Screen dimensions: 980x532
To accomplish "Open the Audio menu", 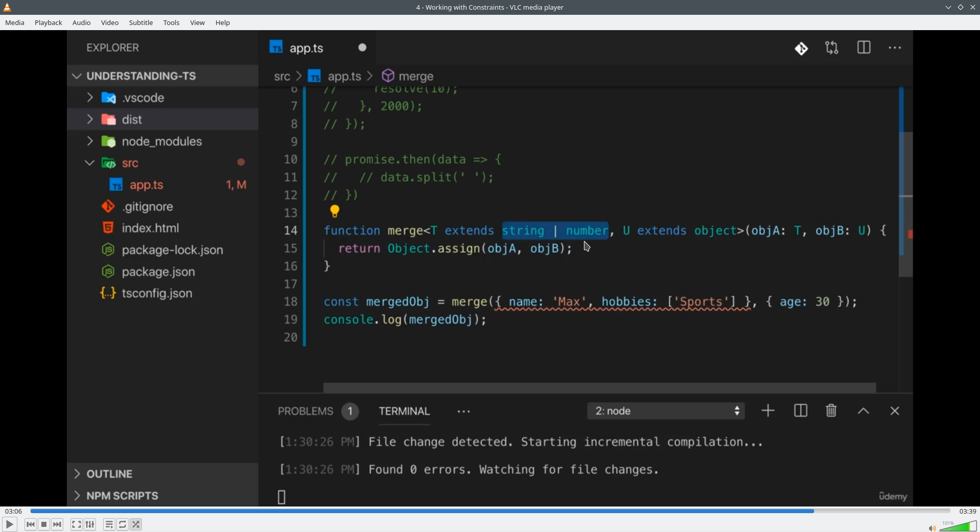I will point(82,23).
